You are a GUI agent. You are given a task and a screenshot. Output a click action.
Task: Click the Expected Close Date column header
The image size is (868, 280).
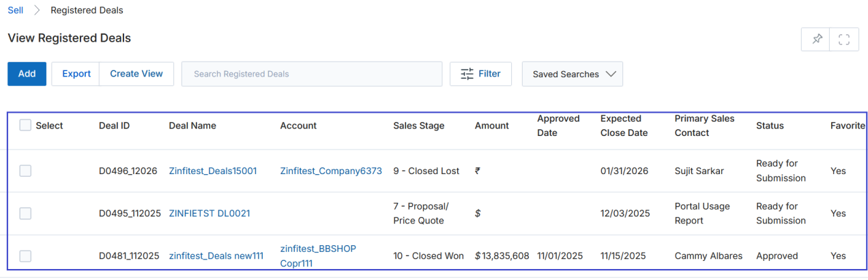pos(624,126)
